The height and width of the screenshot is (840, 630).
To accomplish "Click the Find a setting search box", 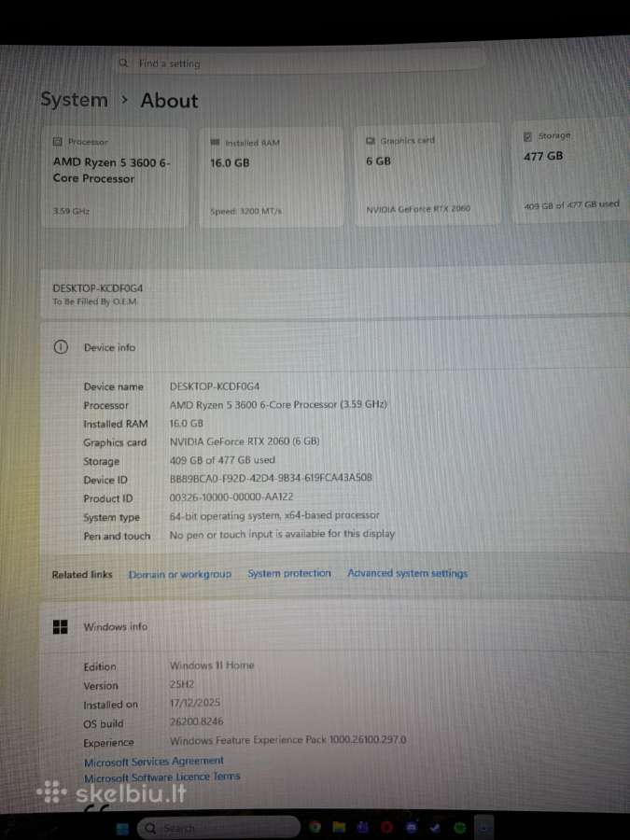I will pyautogui.click(x=300, y=63).
